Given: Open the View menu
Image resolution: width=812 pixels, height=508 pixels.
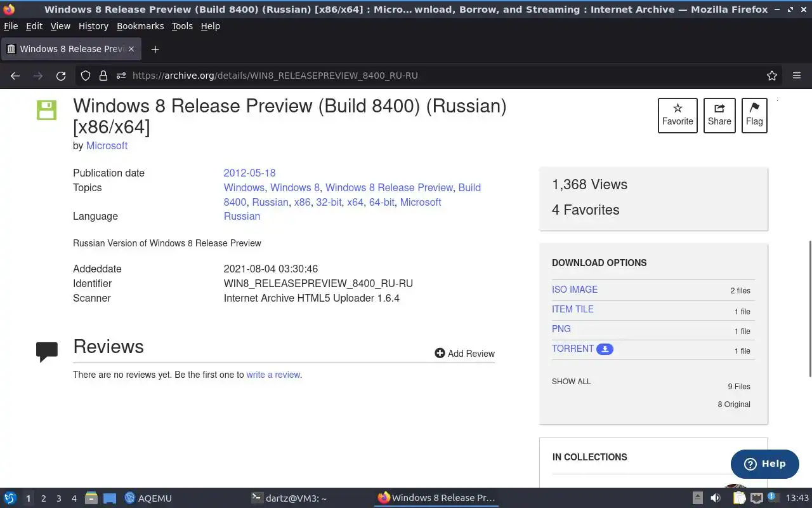Looking at the screenshot, I should pyautogui.click(x=60, y=26).
